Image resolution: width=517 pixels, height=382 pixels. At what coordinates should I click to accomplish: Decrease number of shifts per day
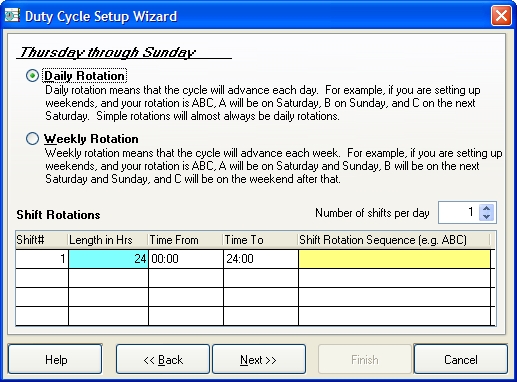click(487, 217)
